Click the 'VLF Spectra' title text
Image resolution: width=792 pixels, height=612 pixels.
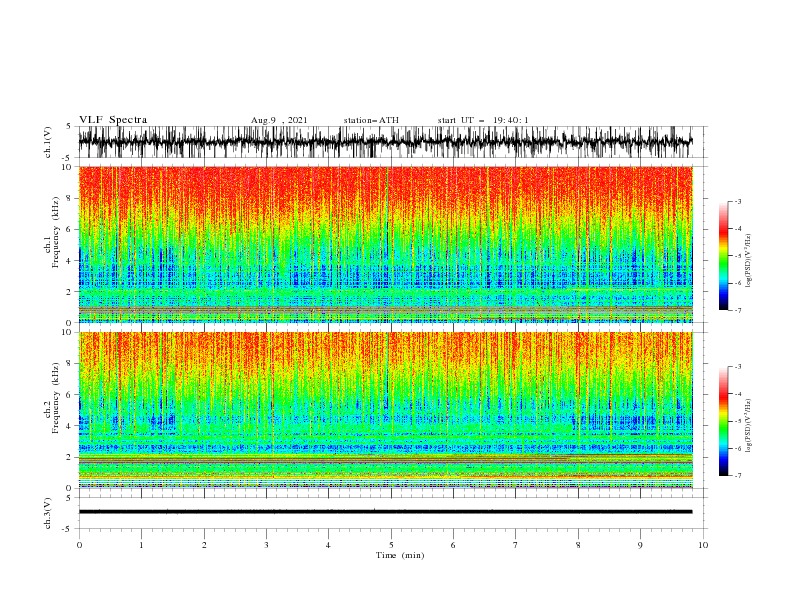tap(113, 120)
